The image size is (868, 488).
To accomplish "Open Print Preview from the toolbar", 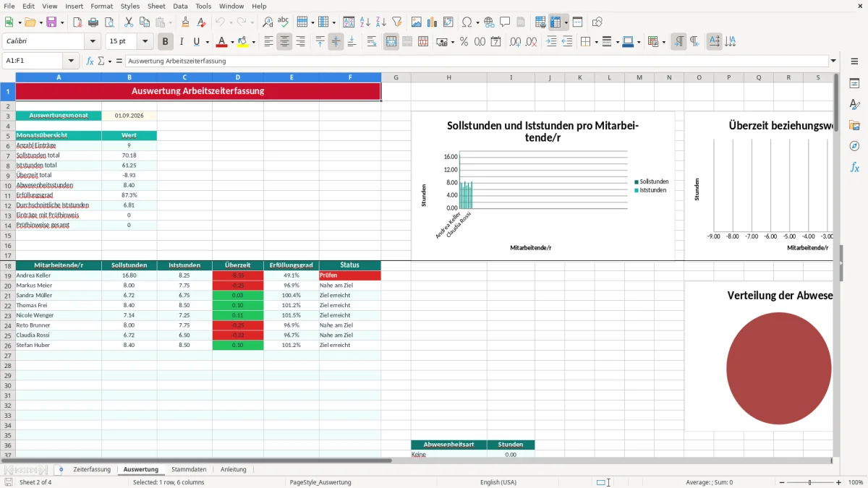I will [109, 22].
